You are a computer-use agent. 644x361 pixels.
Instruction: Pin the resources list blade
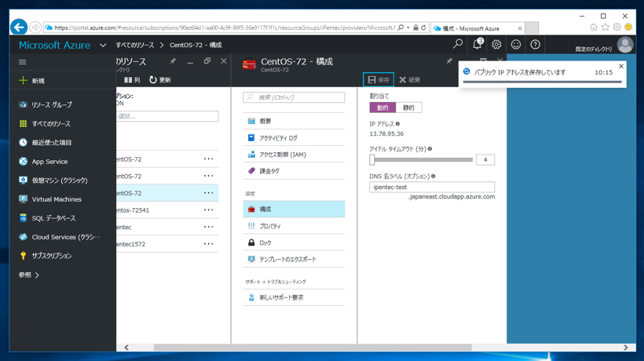coord(173,61)
